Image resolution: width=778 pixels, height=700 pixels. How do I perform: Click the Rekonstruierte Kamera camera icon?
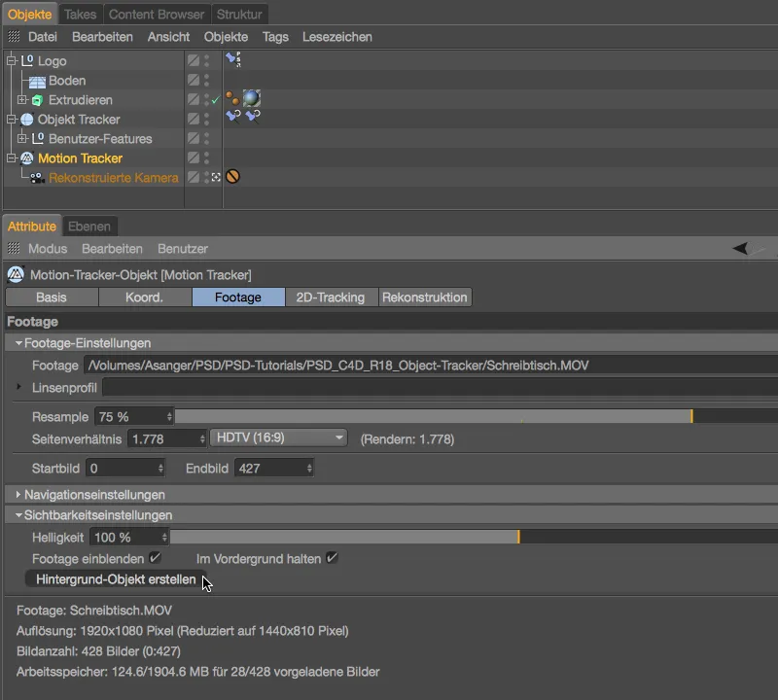(x=37, y=178)
